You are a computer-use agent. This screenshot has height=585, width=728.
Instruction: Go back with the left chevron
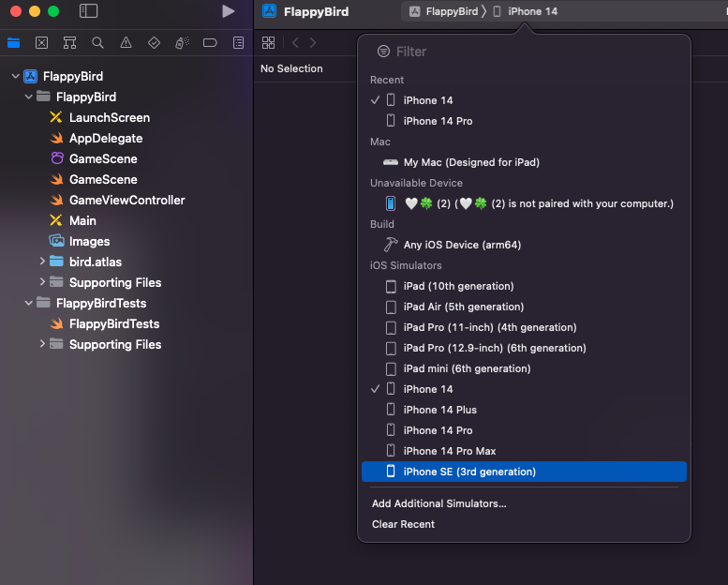[x=295, y=43]
